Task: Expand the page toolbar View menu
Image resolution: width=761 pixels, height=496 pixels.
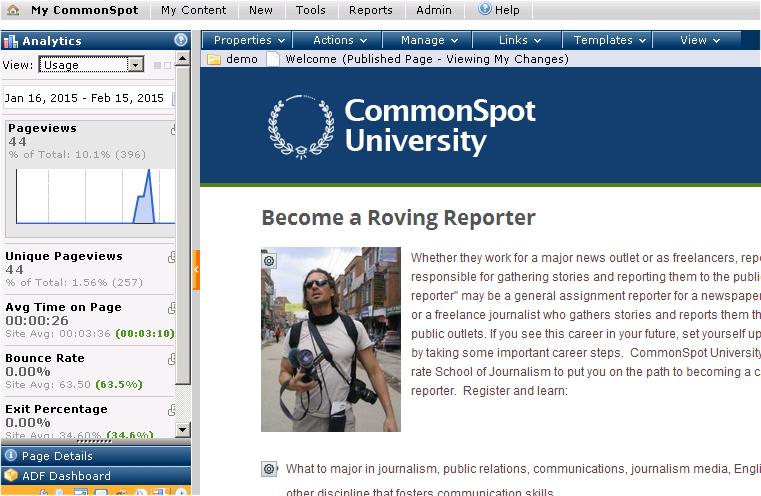Action: coord(697,40)
